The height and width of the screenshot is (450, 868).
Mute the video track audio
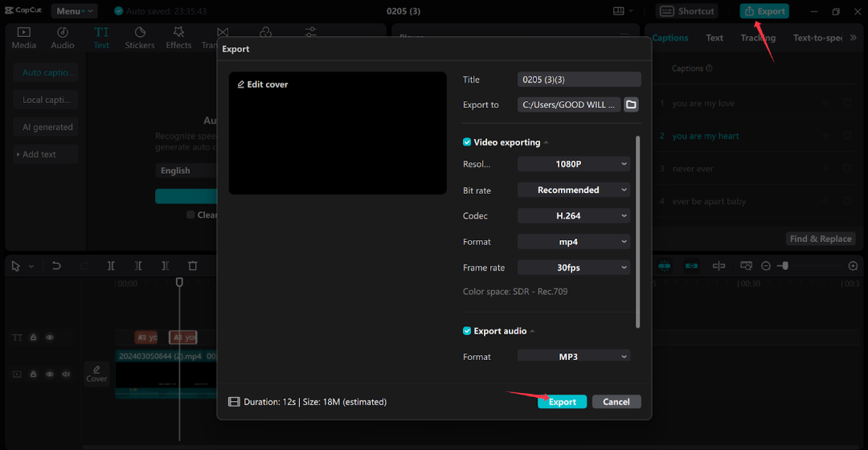[x=67, y=374]
